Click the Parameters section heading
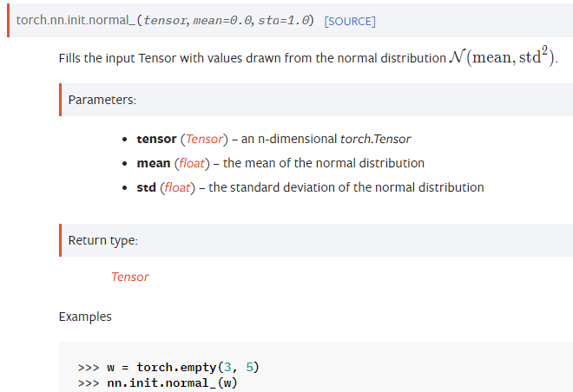Image resolution: width=573 pixels, height=392 pixels. (x=102, y=100)
